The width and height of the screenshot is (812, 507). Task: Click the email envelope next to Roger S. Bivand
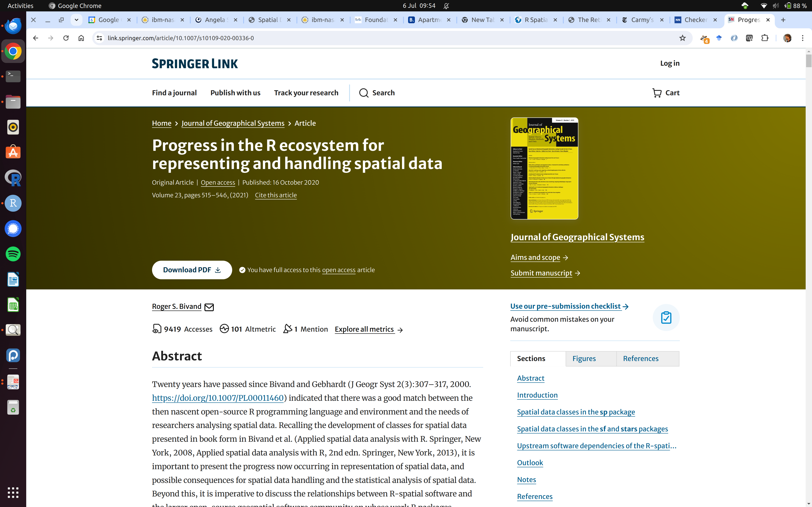click(x=209, y=307)
